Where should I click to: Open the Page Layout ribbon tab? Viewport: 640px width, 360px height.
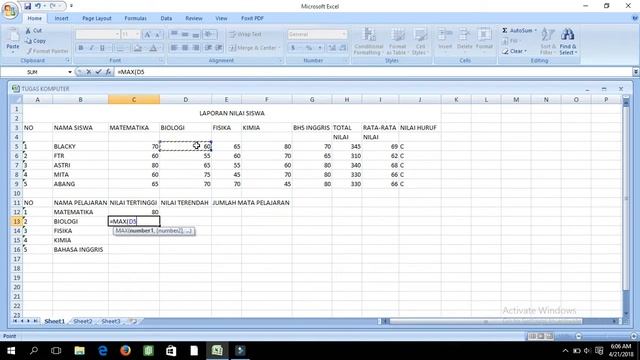point(97,18)
